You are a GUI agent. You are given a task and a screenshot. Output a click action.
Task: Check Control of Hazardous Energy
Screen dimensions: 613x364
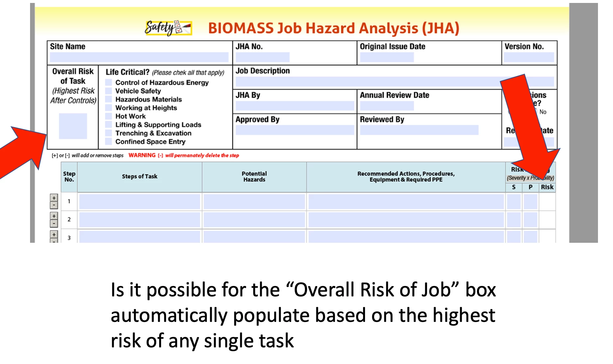click(x=109, y=82)
